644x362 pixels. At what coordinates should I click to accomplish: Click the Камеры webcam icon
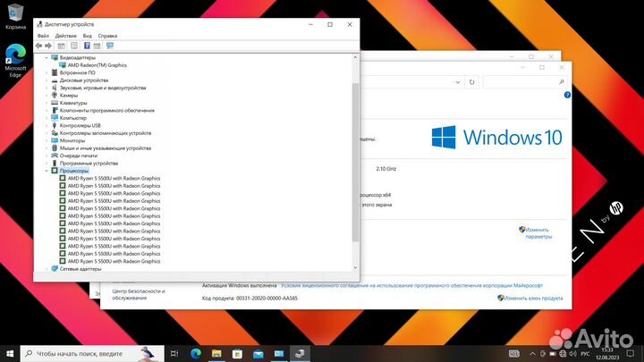(x=55, y=96)
